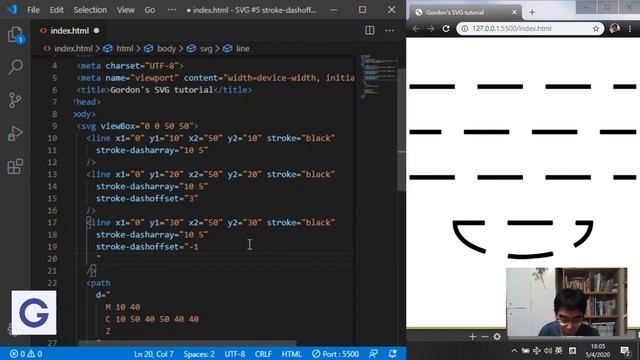
Task: Open the Edit menu
Action: click(x=56, y=10)
